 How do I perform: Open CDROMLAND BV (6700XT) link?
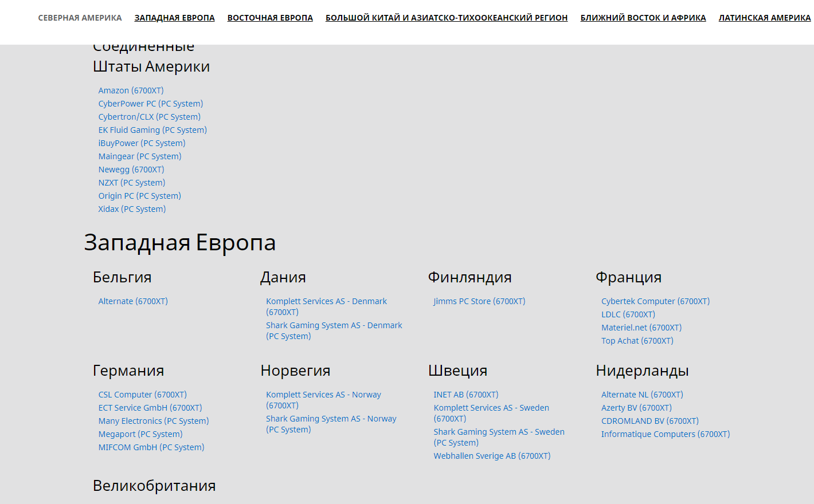tap(650, 421)
